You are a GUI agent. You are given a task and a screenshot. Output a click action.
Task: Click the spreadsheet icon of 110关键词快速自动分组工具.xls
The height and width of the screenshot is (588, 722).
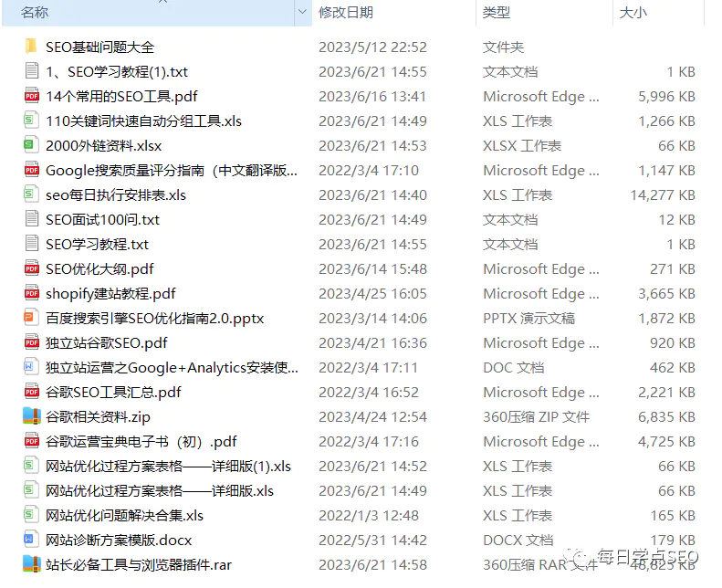click(30, 121)
